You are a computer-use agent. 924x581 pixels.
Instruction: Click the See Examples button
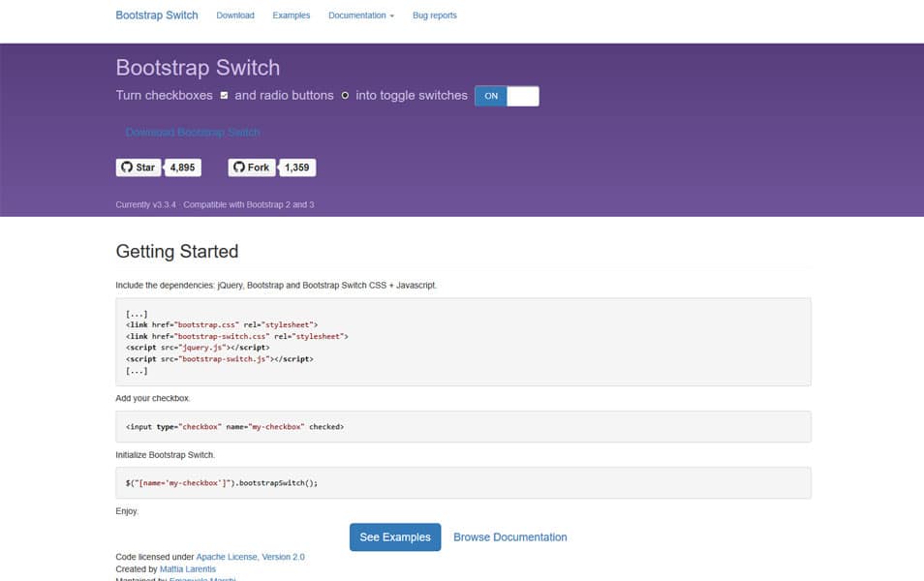(x=395, y=537)
